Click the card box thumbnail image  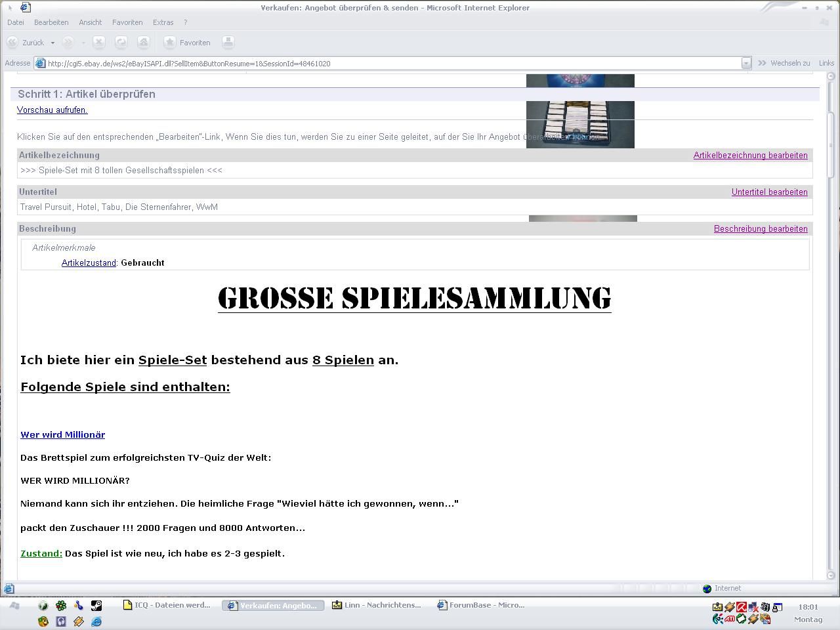point(580,125)
